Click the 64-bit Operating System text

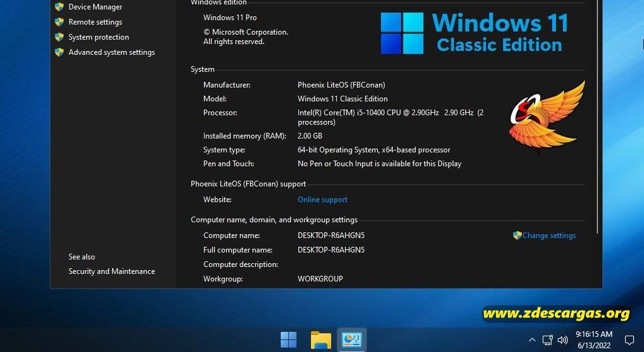click(x=374, y=150)
